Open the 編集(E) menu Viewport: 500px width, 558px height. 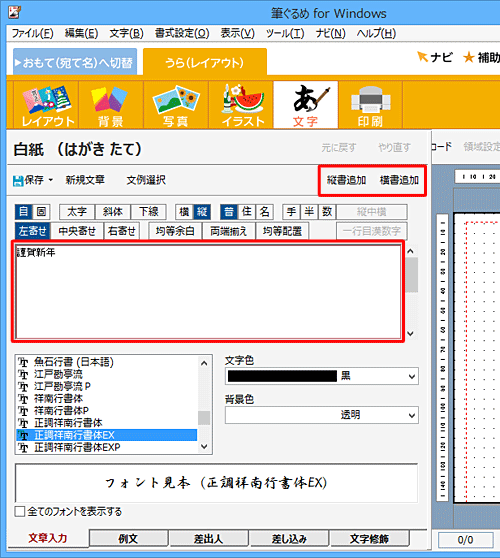pos(81,33)
